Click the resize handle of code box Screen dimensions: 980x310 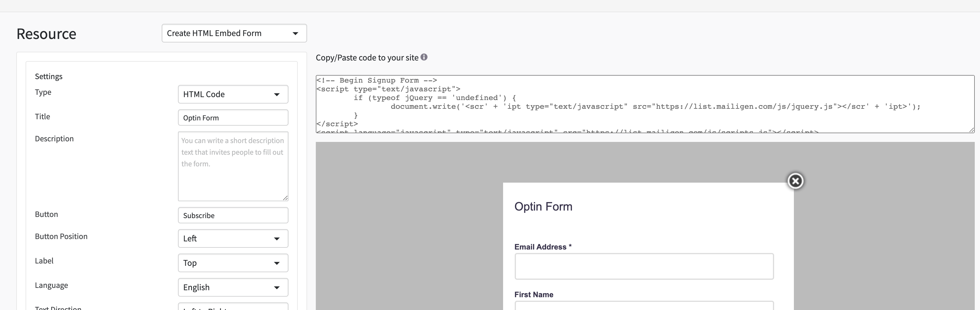971,130
